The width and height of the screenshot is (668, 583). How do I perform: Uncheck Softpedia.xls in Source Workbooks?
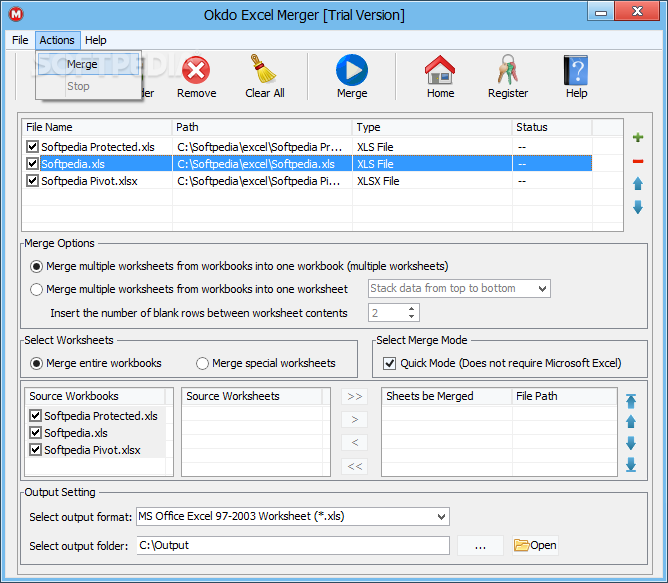click(x=35, y=433)
